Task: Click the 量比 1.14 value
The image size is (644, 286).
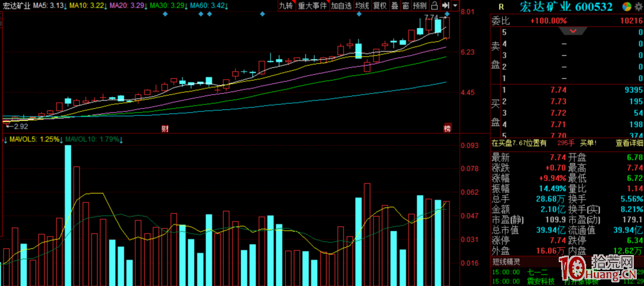Action: tap(634, 189)
